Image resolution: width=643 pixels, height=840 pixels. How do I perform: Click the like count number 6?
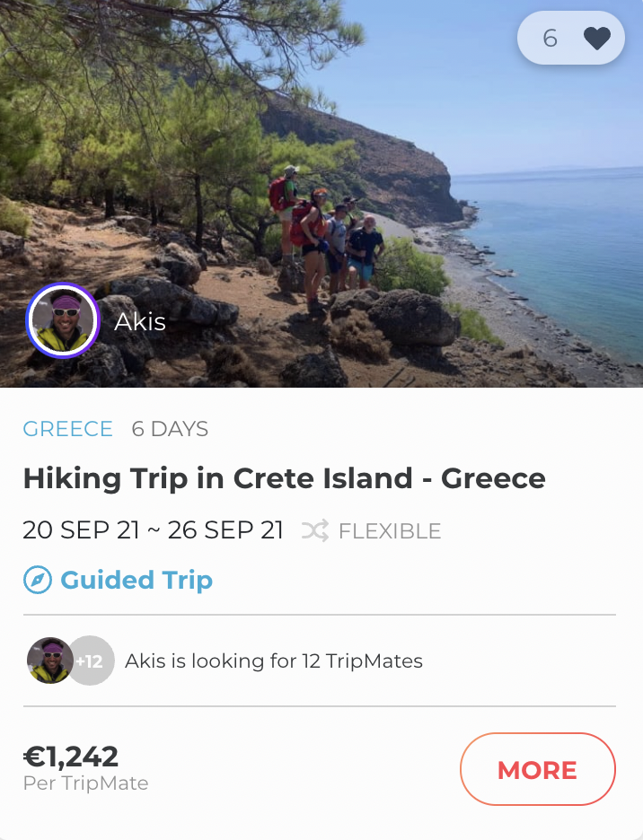pyautogui.click(x=550, y=39)
